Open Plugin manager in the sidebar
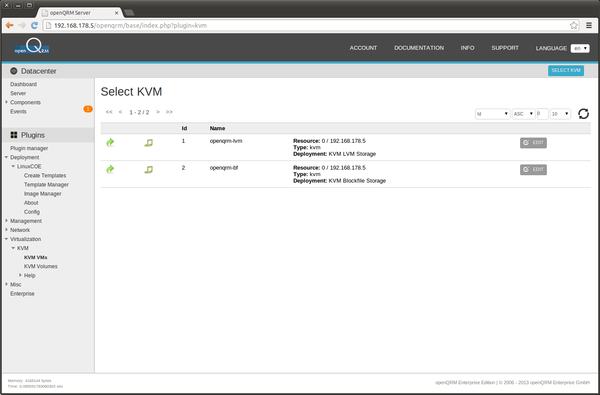Image resolution: width=600 pixels, height=395 pixels. click(x=29, y=148)
